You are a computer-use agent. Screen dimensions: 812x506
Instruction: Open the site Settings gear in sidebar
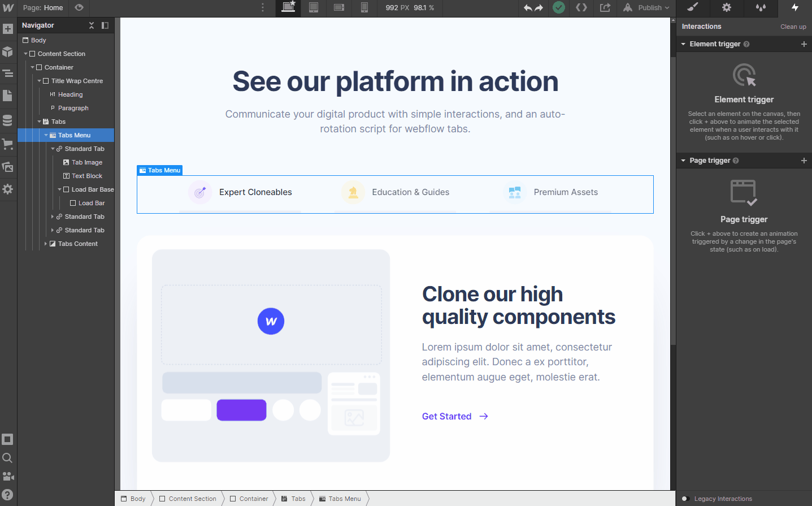point(8,189)
